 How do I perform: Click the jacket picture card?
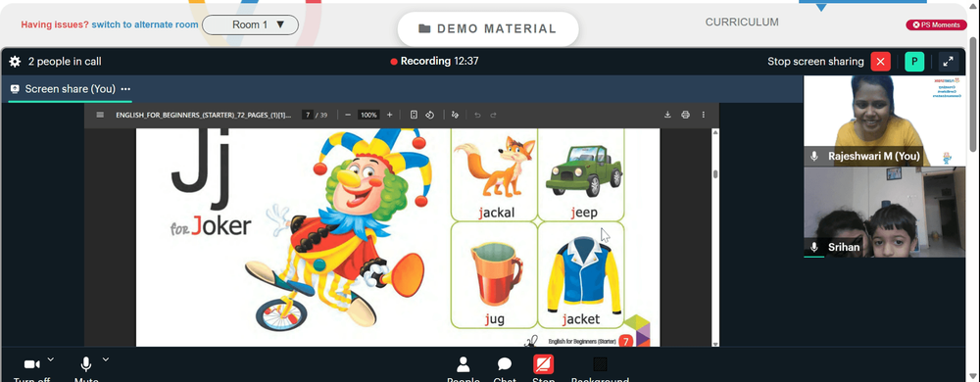pos(580,275)
